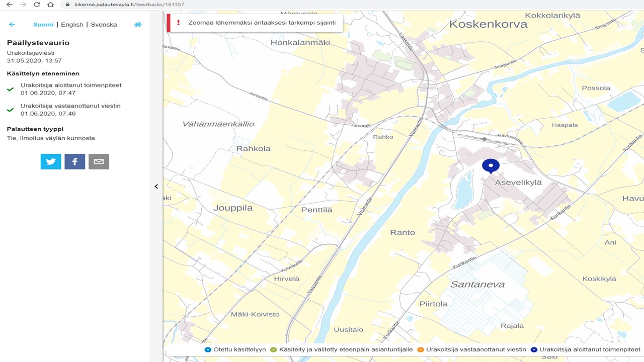
Task: Click the 'Otettu käsittelyyn' legend marker
Action: [x=208, y=349]
